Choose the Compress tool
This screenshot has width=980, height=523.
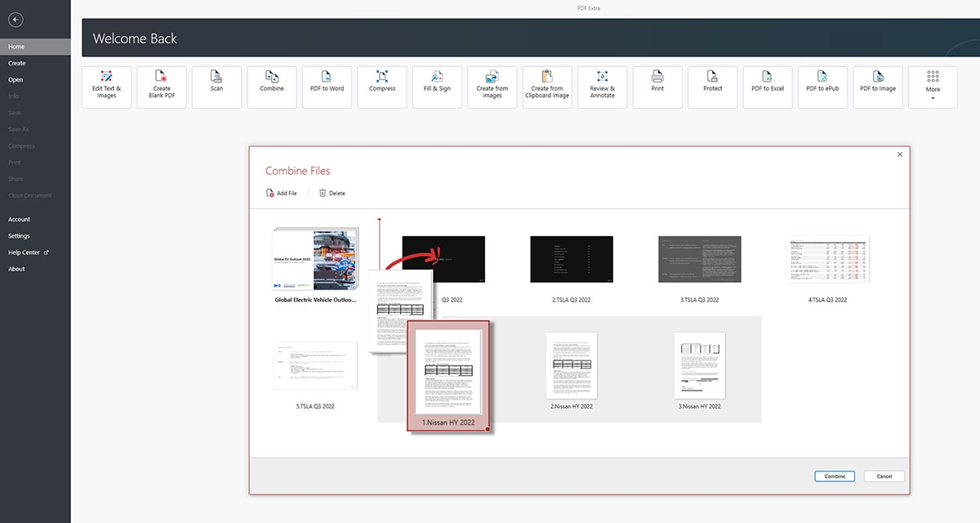382,87
